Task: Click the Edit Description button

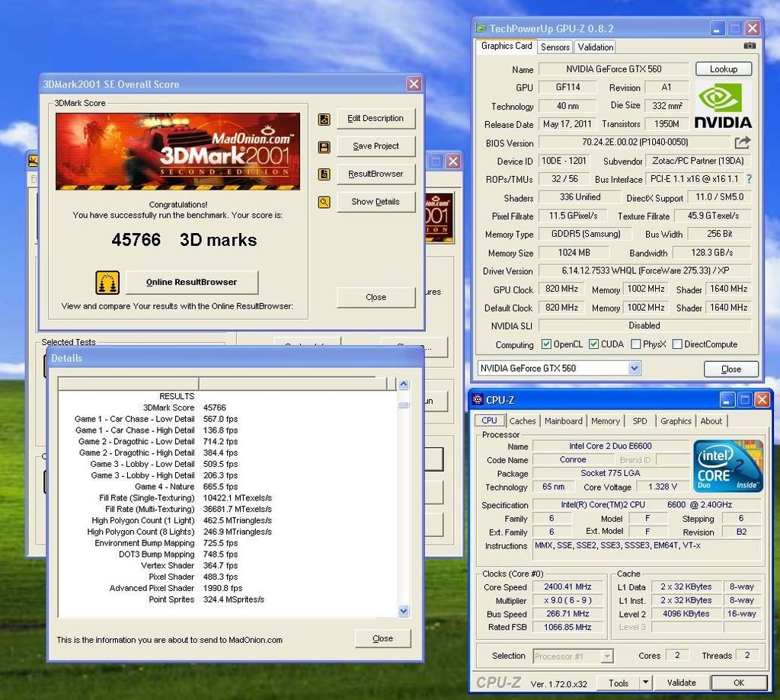Action: pyautogui.click(x=376, y=118)
